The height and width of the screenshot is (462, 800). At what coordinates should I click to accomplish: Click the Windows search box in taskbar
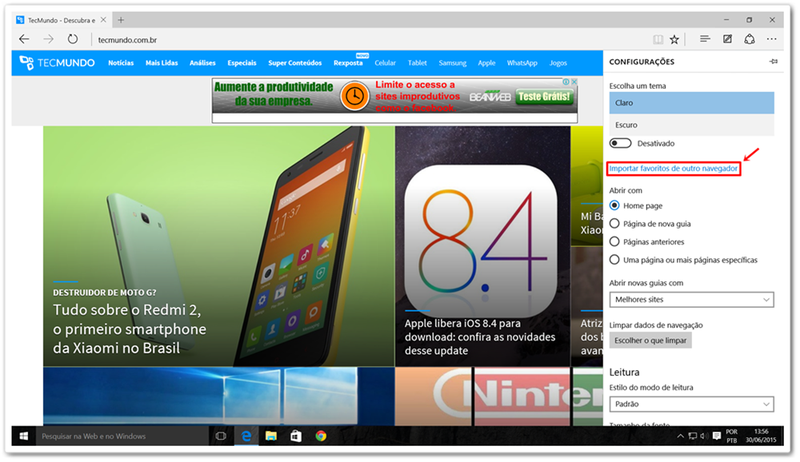tap(122, 437)
